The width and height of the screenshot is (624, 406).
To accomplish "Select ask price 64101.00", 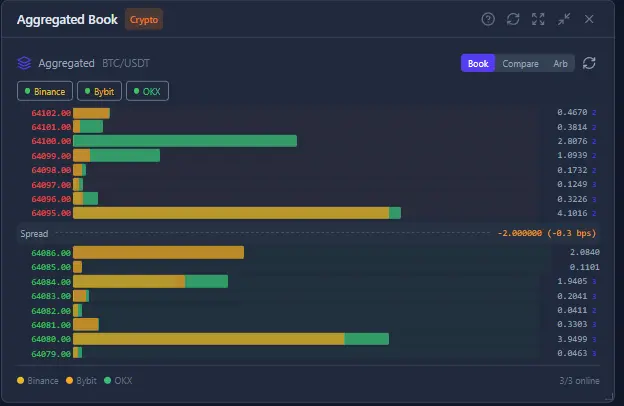I will click(x=51, y=127).
